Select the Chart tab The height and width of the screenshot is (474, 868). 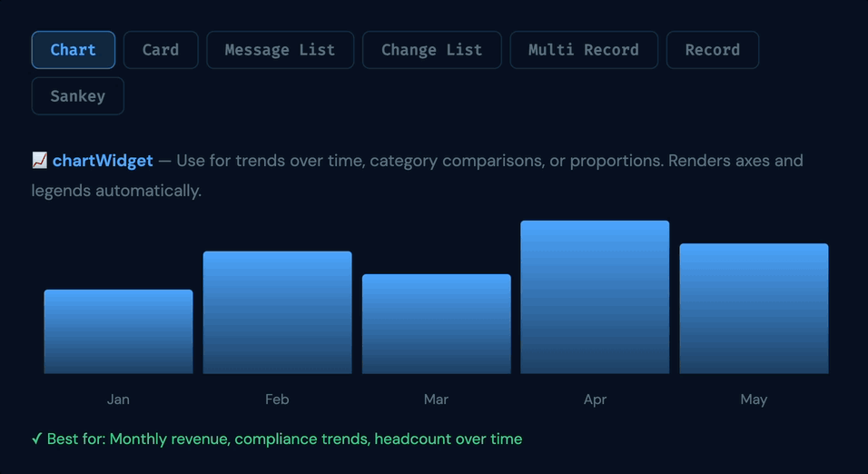tap(73, 50)
